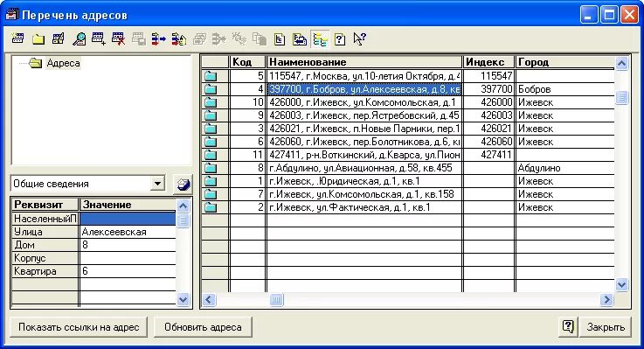Viewport: 644px width, 349px height.
Task: Click the Город cell Бобров
Action: pyautogui.click(x=565, y=89)
